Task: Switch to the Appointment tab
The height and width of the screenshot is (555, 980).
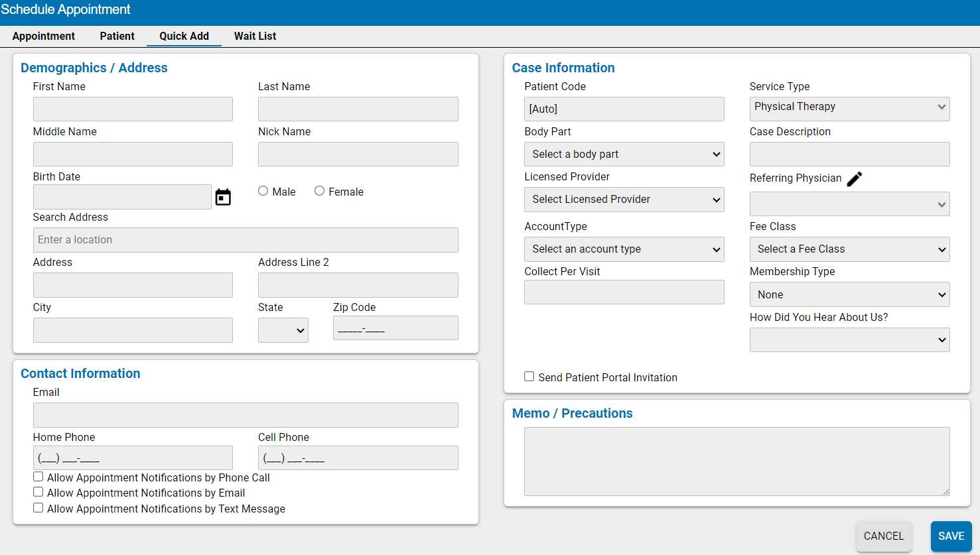Action: 44,36
